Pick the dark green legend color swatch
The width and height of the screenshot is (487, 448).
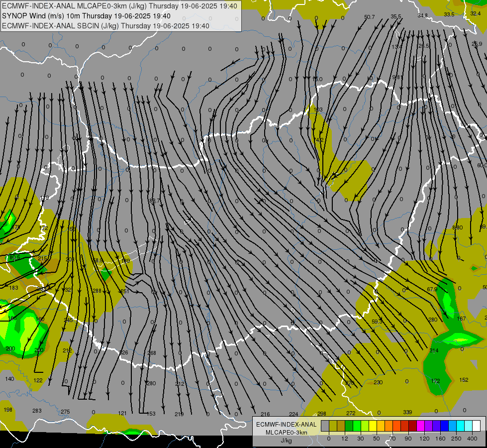[x=349, y=426]
